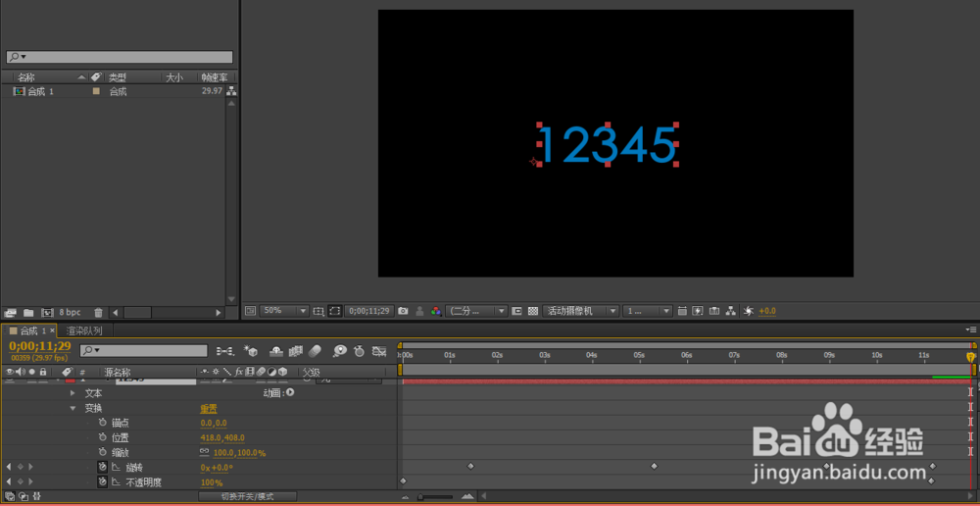
Task: Click the fast previews icon in viewer
Action: 698,311
